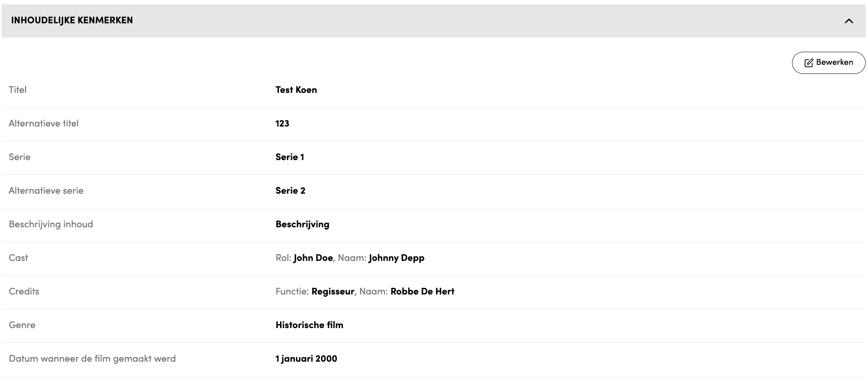Select the title value Test Koen

pyautogui.click(x=296, y=90)
